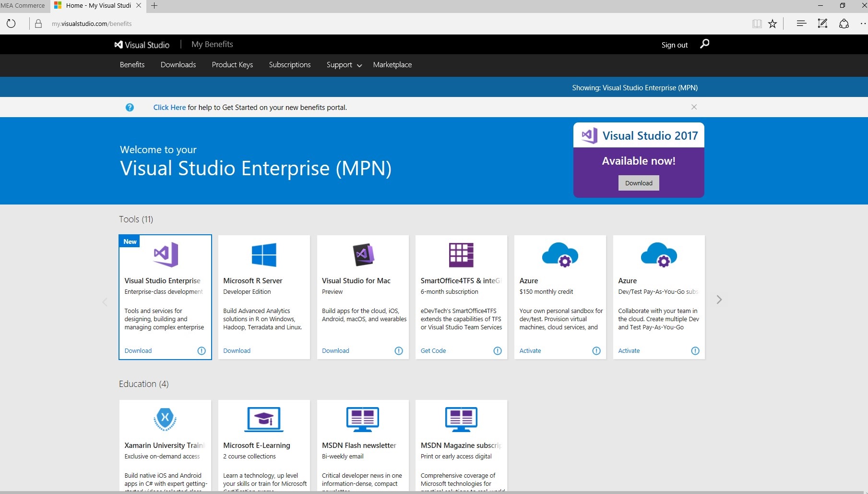Viewport: 868px width, 494px height.
Task: Refresh the page with reload button
Action: 11,24
